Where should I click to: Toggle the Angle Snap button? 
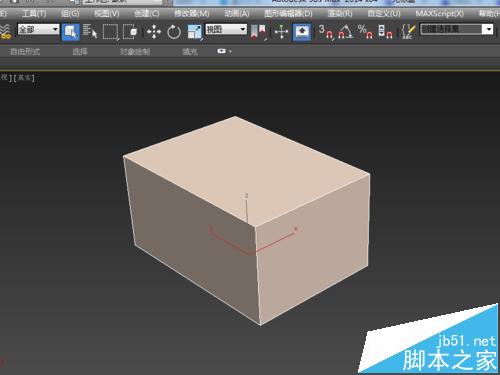345,31
